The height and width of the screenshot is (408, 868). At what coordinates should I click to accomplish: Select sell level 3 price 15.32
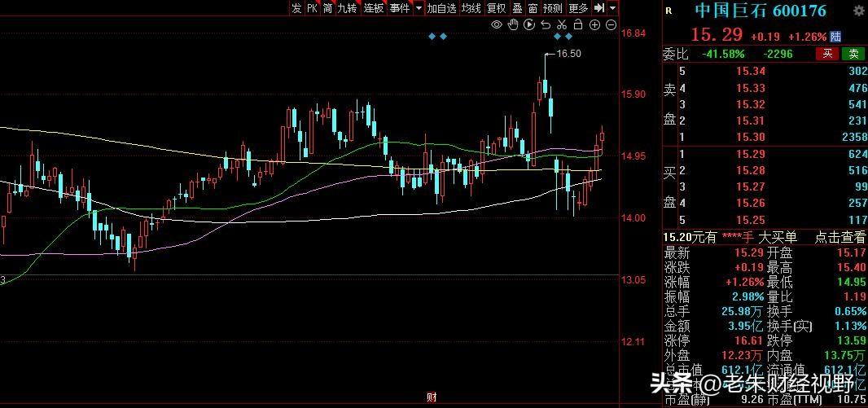click(751, 104)
